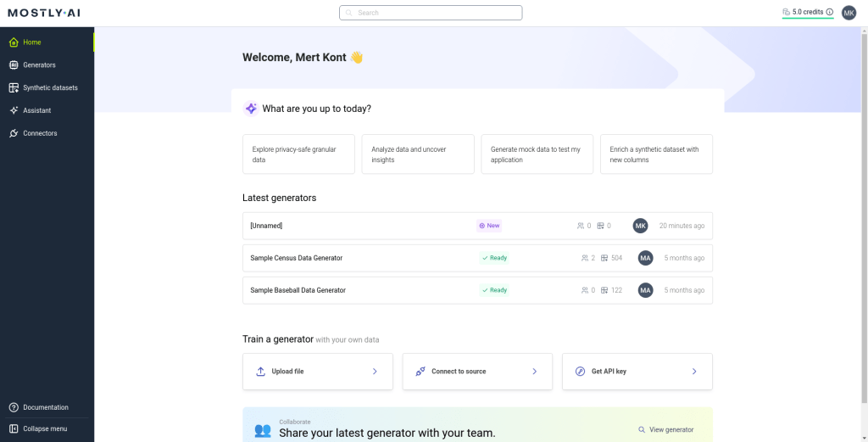Viewport: 868px width, 442px height.
Task: Click the Home house icon in sidebar
Action: pyautogui.click(x=14, y=42)
